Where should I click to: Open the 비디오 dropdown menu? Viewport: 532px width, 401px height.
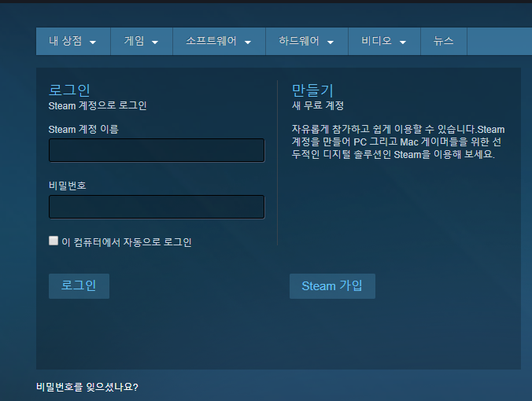(384, 42)
